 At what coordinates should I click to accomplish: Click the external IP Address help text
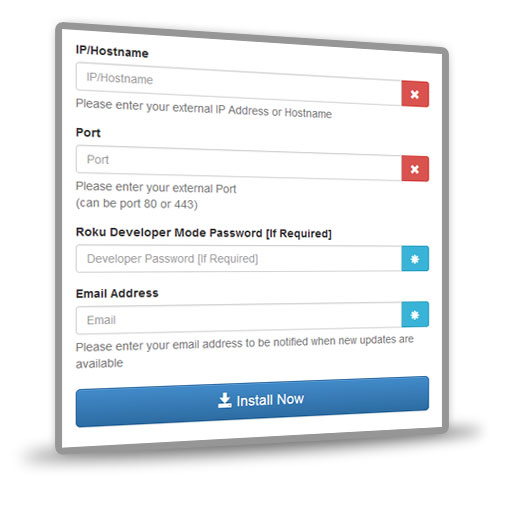(204, 108)
